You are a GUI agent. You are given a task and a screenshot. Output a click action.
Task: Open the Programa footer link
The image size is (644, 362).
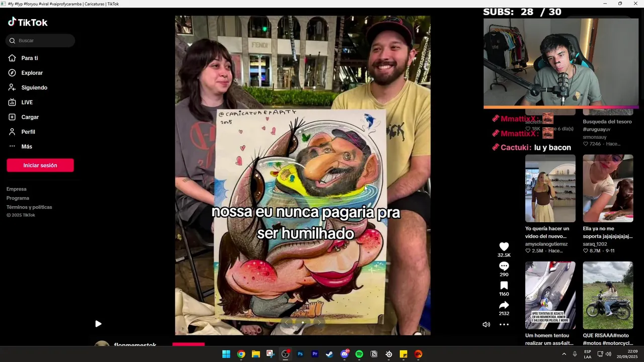tap(18, 198)
